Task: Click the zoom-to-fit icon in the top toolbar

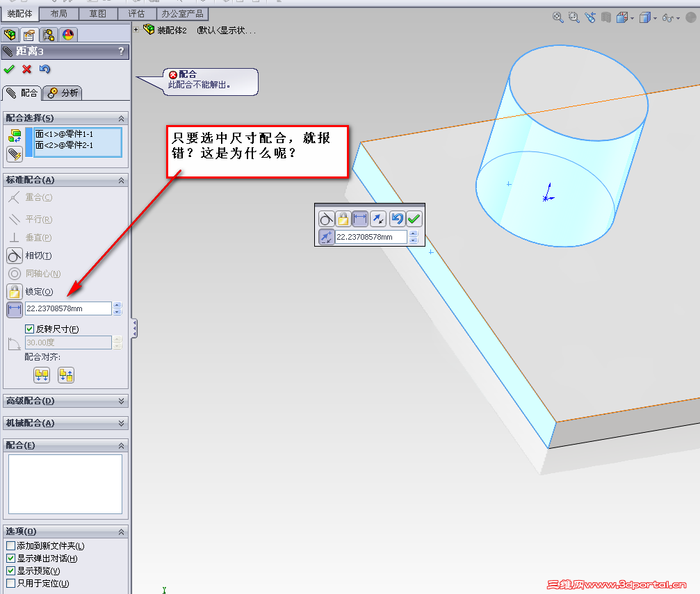Action: 557,17
